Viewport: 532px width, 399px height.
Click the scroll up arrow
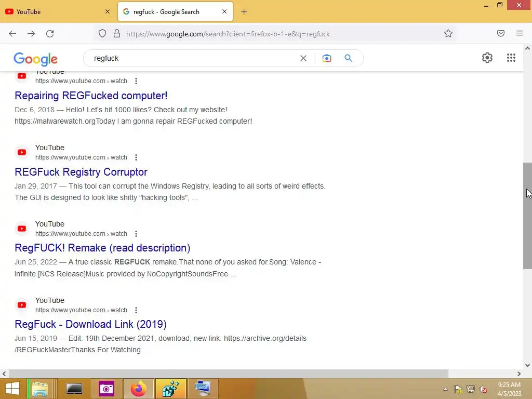pos(527,48)
